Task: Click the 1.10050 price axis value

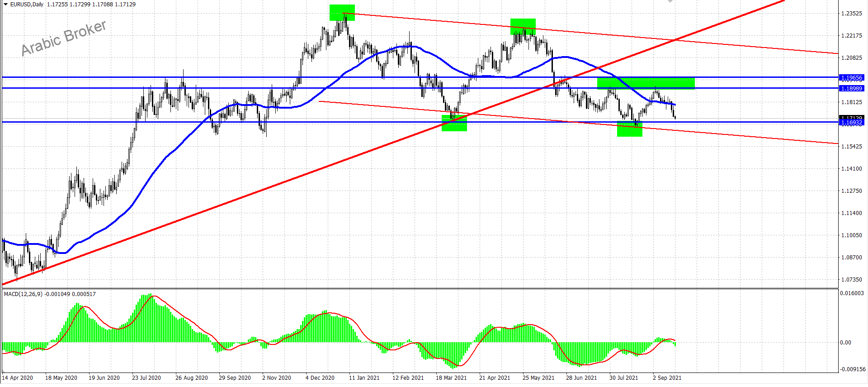Action: [x=851, y=235]
